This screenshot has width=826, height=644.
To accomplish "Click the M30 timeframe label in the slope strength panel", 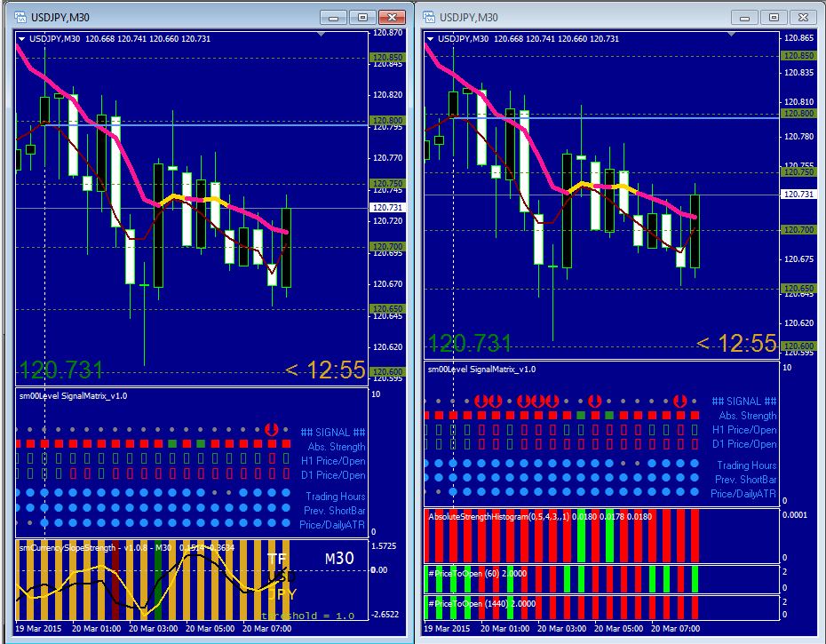I will tap(339, 559).
